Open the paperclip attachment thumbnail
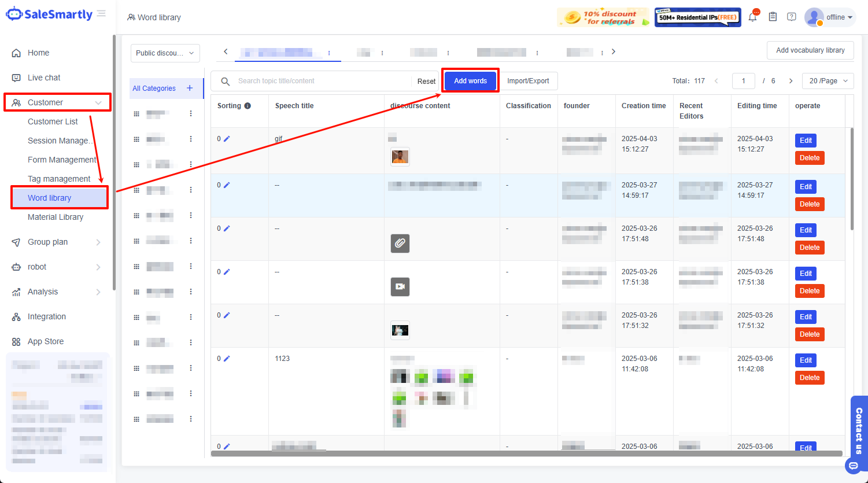 pyautogui.click(x=400, y=244)
